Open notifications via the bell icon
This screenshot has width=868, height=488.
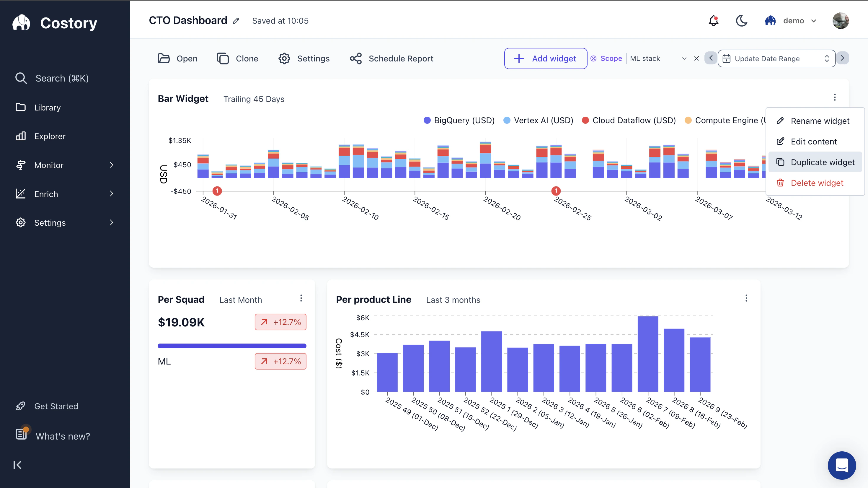[713, 21]
